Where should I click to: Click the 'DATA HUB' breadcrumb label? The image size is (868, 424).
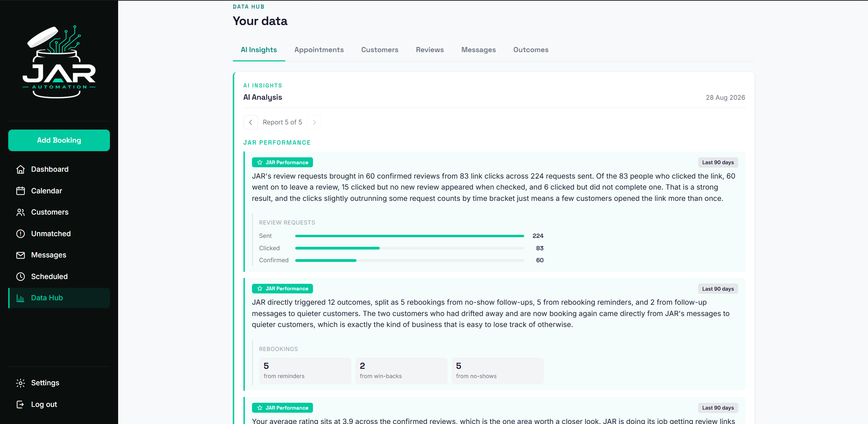pos(249,7)
